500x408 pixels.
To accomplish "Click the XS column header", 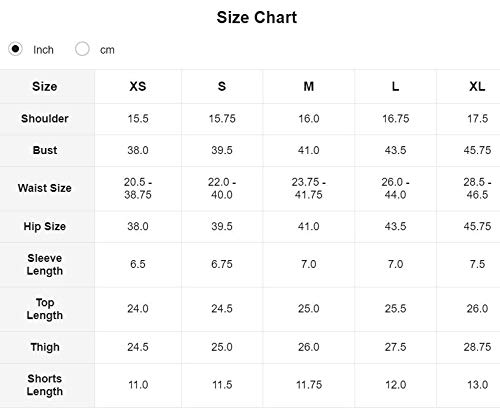I will coord(138,86).
